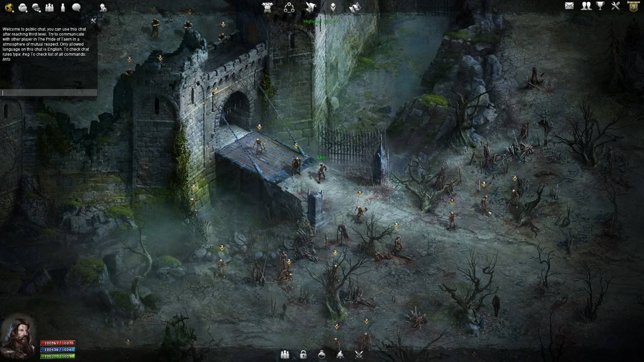Open the single person character icon in top toolbar
The height and width of the screenshot is (362, 644).
point(63,7)
